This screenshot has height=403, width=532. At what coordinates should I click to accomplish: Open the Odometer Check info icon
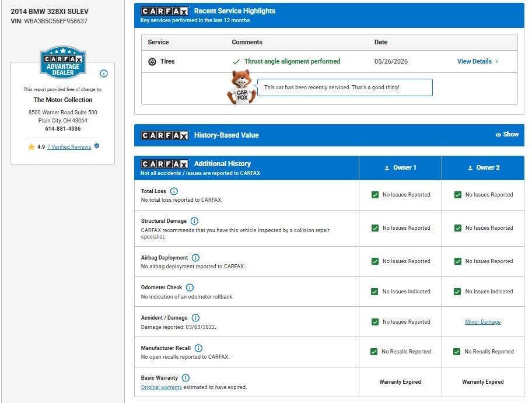(x=190, y=288)
